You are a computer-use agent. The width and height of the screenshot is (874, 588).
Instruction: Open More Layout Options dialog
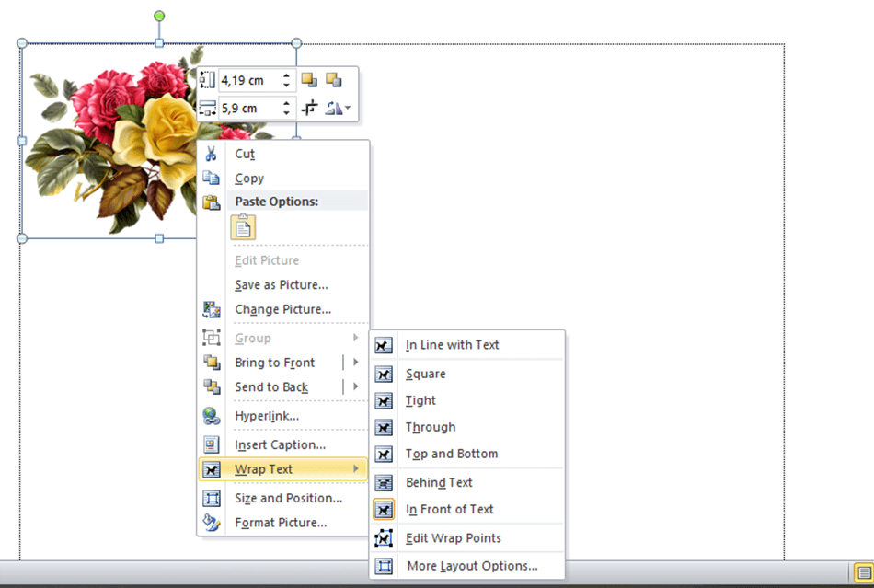point(472,566)
